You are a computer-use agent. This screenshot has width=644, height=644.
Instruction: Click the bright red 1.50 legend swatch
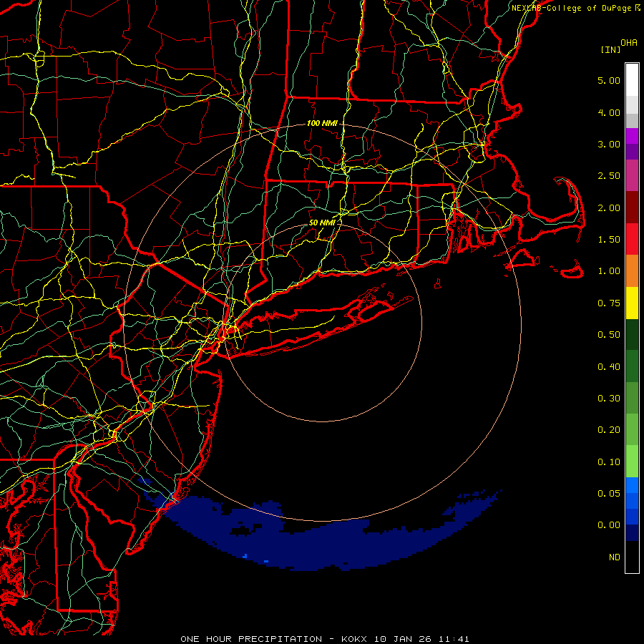(632, 239)
